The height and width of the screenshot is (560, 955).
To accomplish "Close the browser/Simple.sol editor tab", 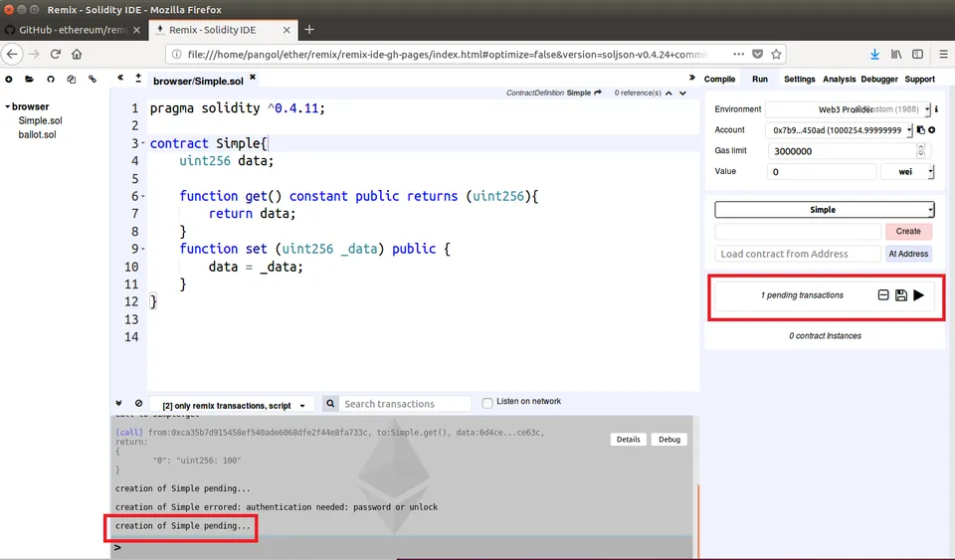I will point(252,78).
